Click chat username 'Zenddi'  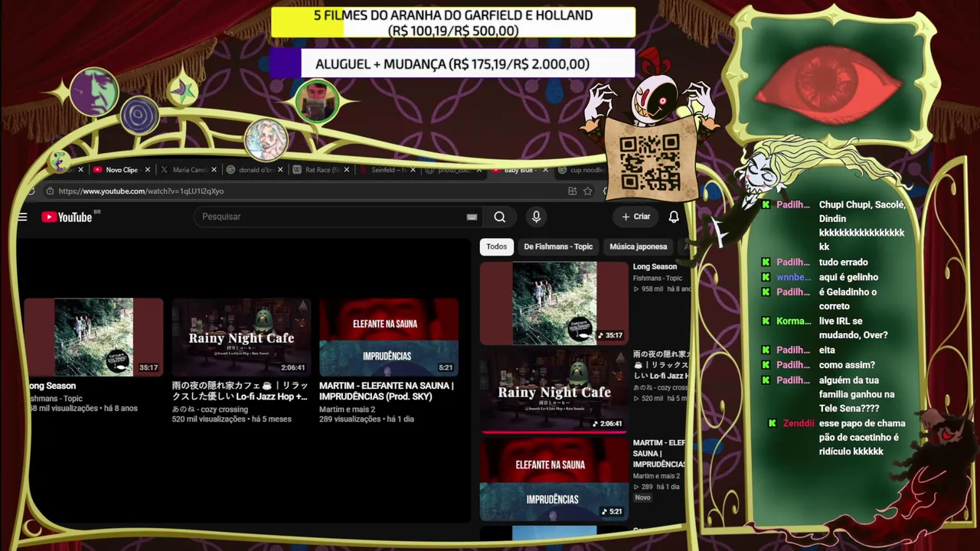tap(799, 424)
